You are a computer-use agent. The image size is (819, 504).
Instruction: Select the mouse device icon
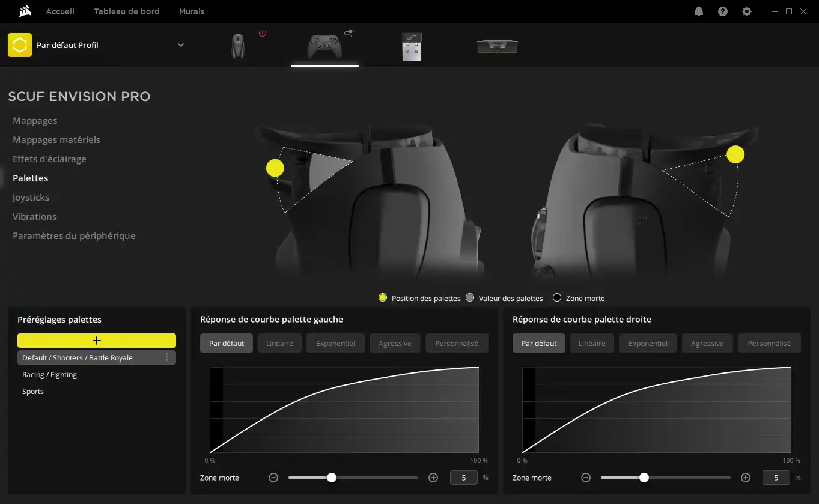click(239, 46)
